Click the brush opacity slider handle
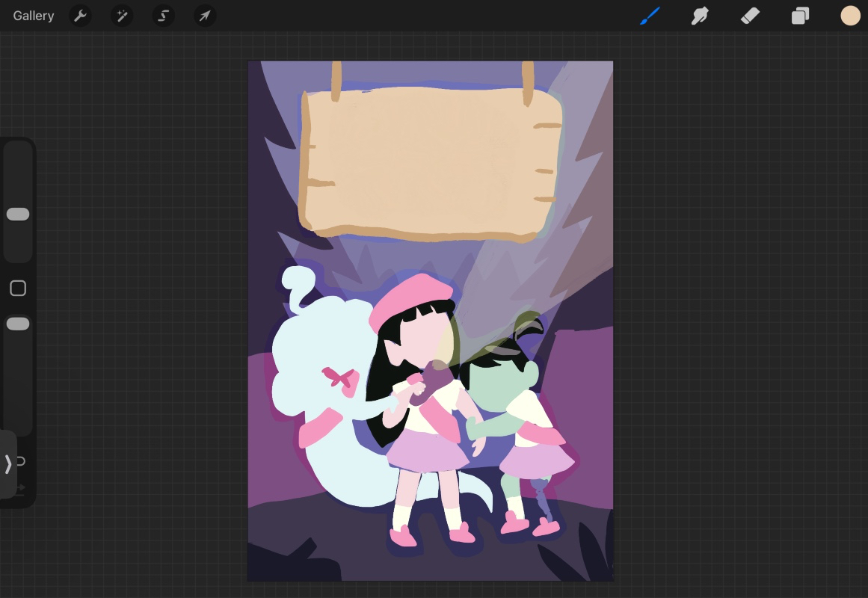Viewport: 868px width, 598px height. pos(18,324)
